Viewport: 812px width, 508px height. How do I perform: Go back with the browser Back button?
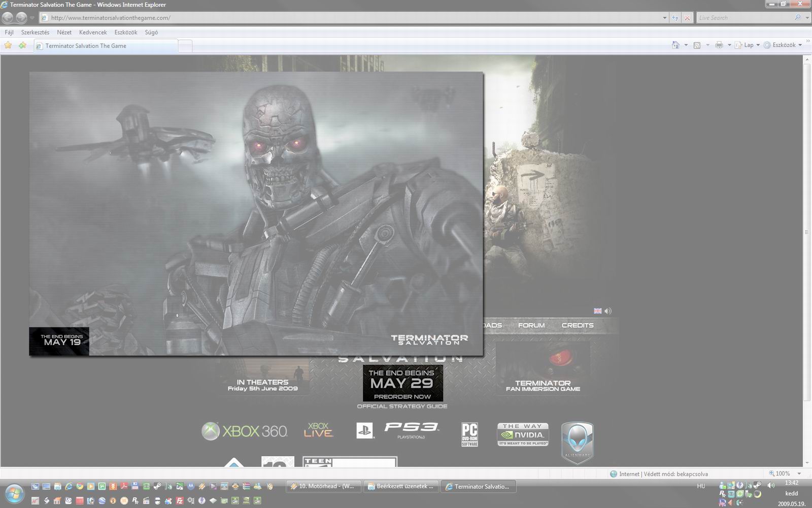8,18
